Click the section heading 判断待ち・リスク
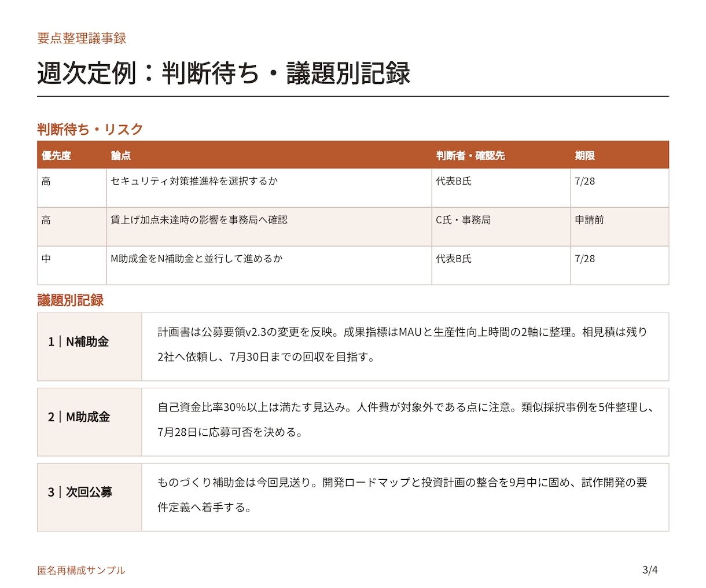Image resolution: width=706 pixels, height=588 pixels. [x=90, y=129]
